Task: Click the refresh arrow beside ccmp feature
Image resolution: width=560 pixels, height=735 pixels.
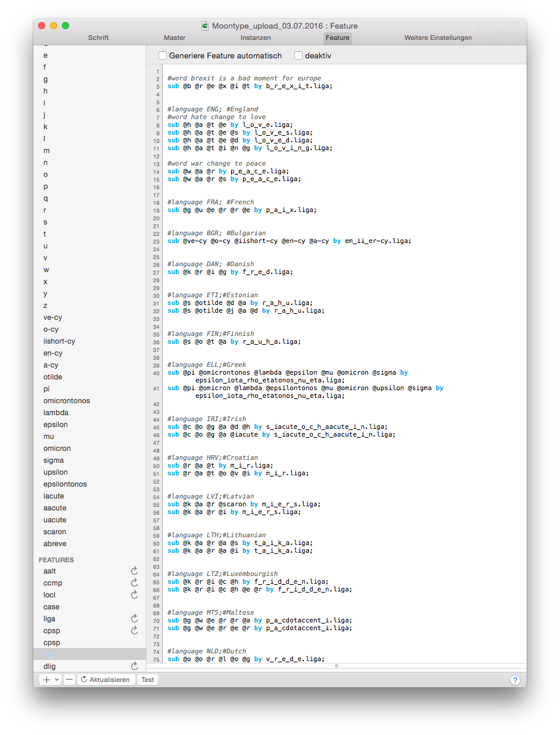Action: [x=135, y=583]
